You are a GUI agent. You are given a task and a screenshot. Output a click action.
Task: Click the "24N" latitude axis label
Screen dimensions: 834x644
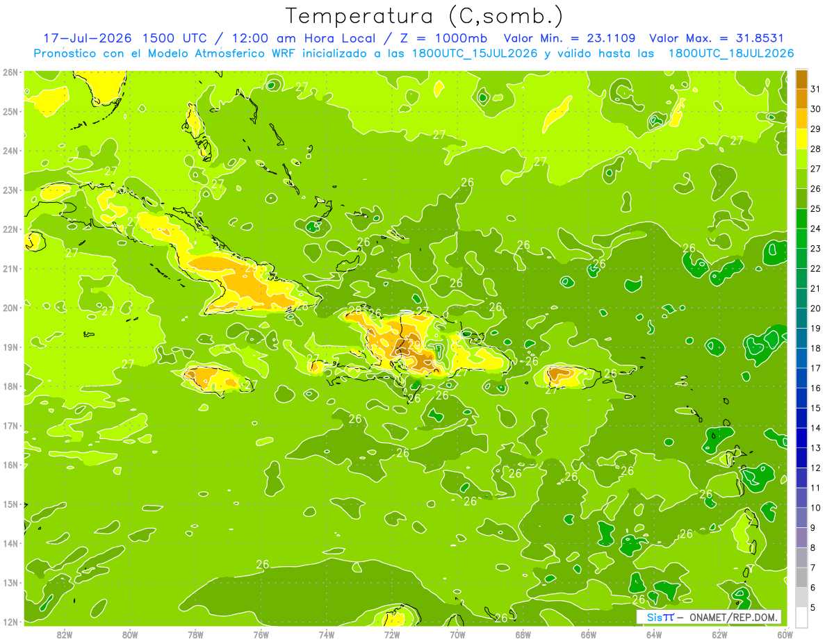(x=10, y=151)
